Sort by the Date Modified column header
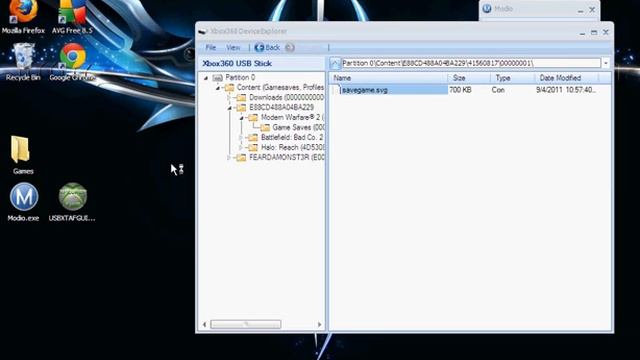The height and width of the screenshot is (360, 640). coord(567,78)
